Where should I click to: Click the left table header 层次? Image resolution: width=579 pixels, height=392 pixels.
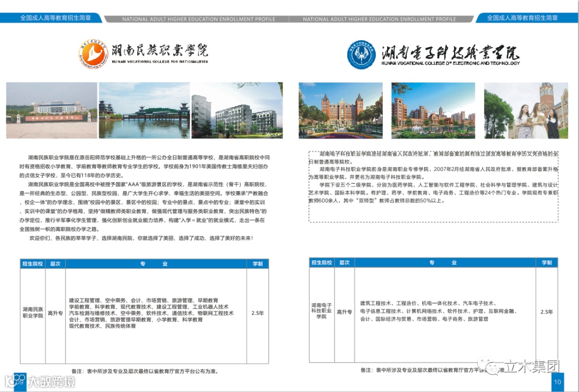55,263
